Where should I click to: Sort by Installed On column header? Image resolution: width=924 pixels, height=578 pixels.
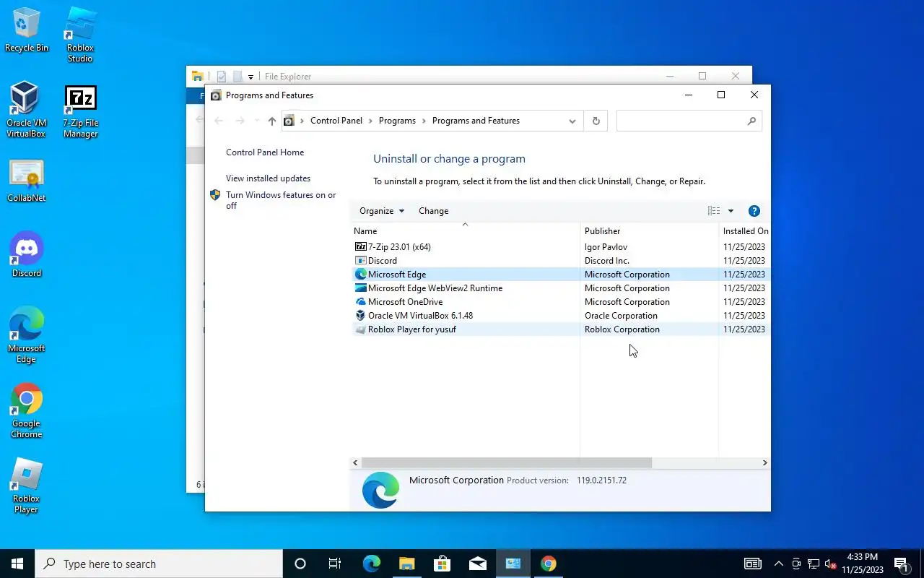(x=745, y=231)
